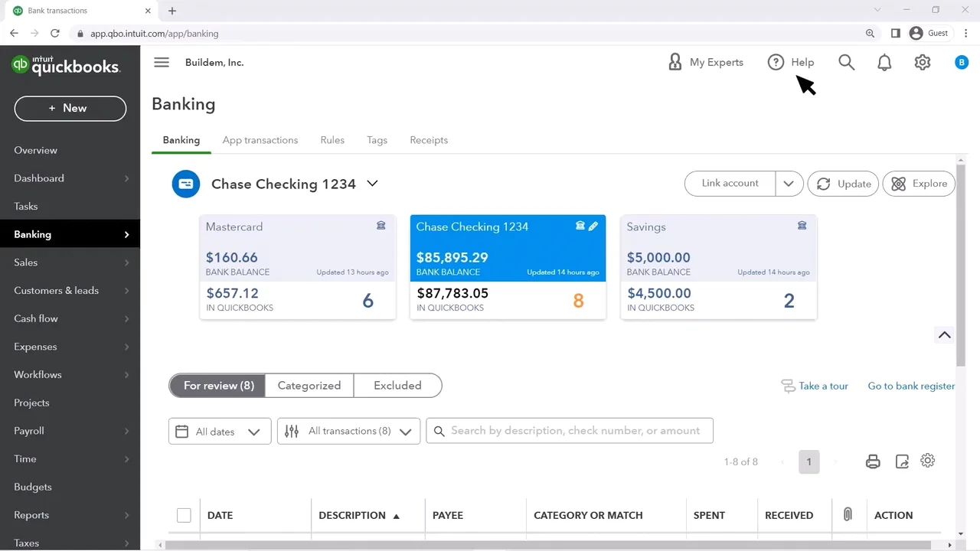Image resolution: width=980 pixels, height=551 pixels.
Task: Switch to the Receipts tab
Action: click(429, 140)
